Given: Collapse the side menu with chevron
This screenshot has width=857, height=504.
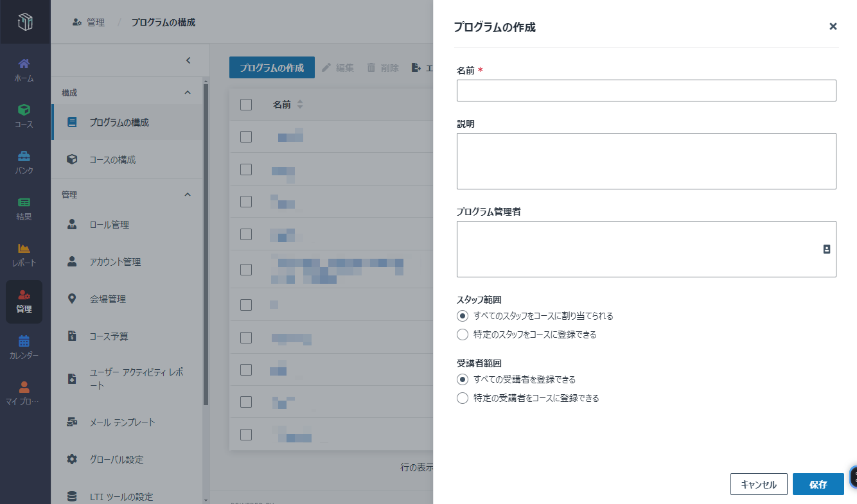Looking at the screenshot, I should coord(188,60).
